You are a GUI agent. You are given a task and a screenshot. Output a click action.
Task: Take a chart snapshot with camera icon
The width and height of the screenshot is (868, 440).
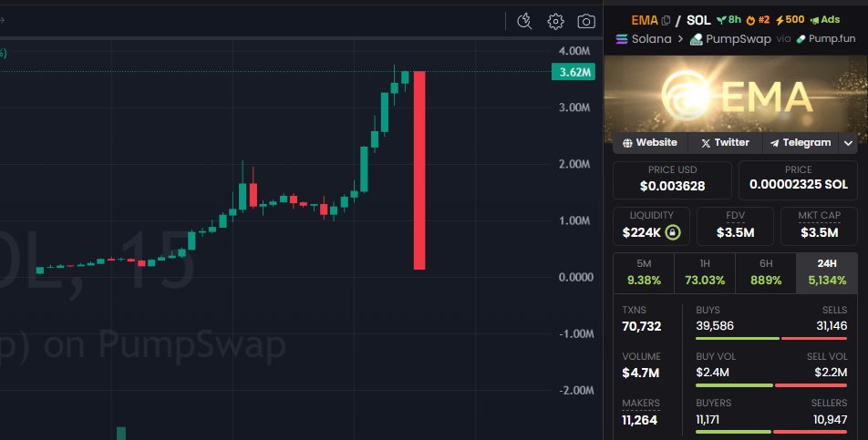(x=586, y=21)
